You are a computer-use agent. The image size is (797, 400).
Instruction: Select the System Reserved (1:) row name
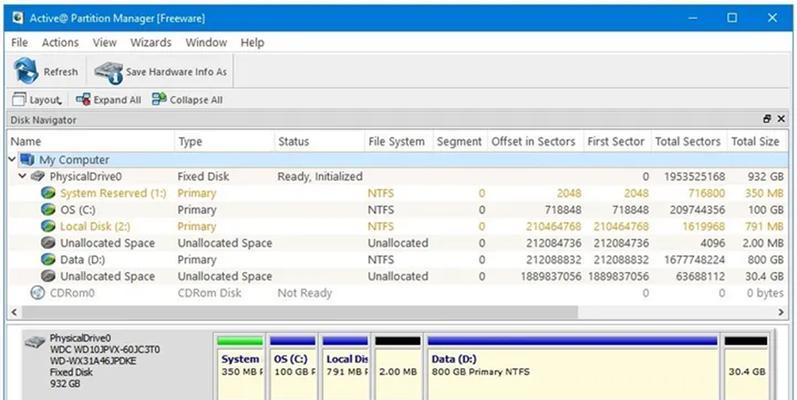coord(113,193)
